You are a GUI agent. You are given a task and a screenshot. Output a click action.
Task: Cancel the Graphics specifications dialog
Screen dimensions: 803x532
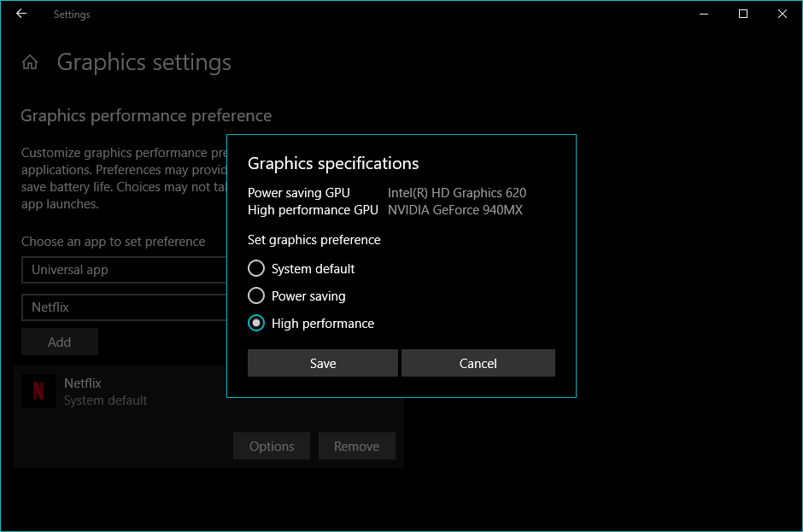478,363
